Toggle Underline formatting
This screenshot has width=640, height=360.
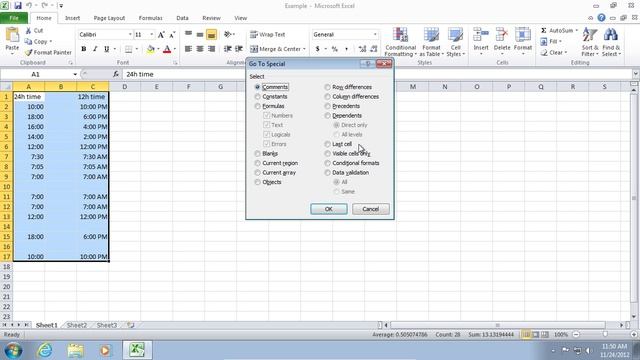pyautogui.click(x=106, y=49)
